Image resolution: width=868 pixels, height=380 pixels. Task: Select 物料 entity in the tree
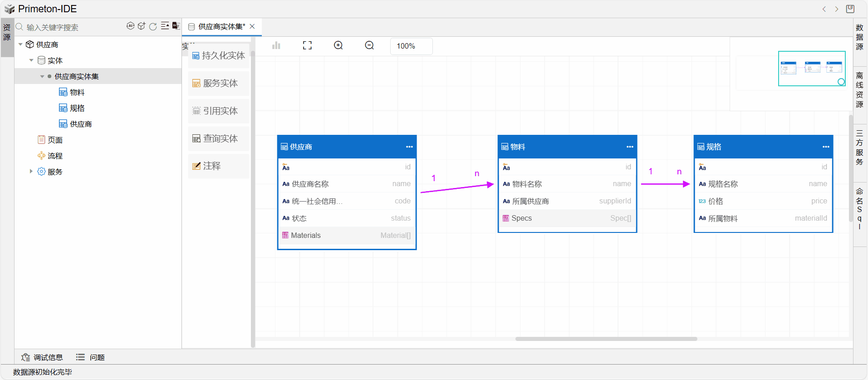[77, 92]
